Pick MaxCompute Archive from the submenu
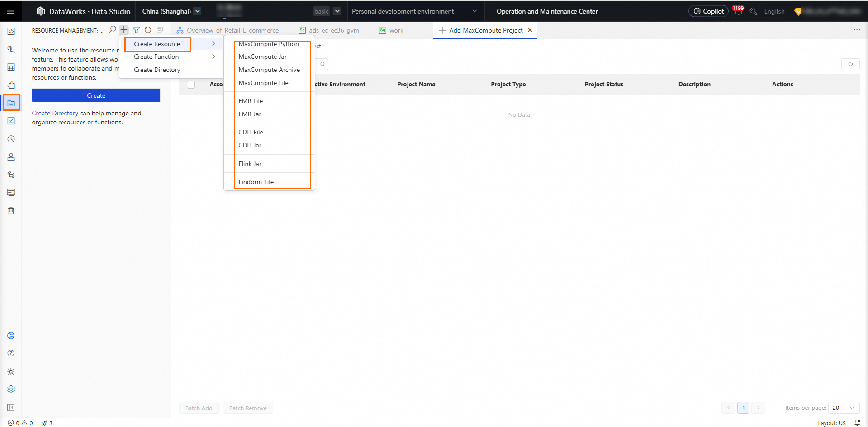 click(269, 70)
